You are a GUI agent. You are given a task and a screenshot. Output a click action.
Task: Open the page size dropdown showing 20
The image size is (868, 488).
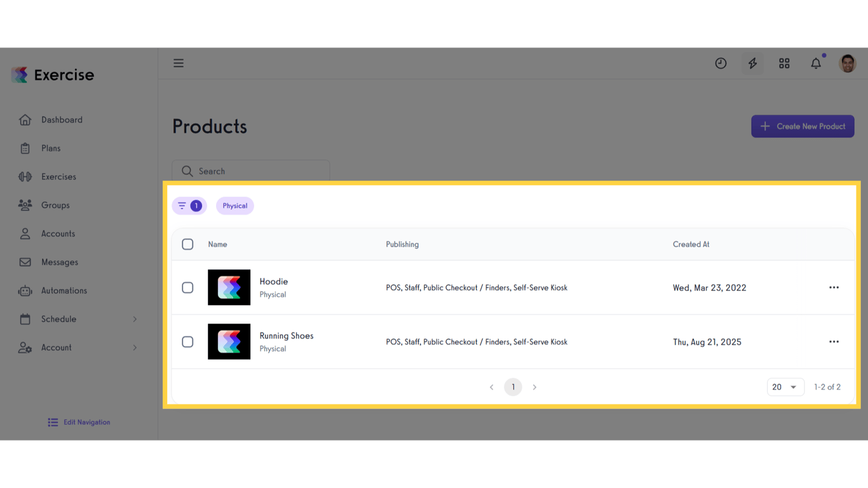(785, 386)
